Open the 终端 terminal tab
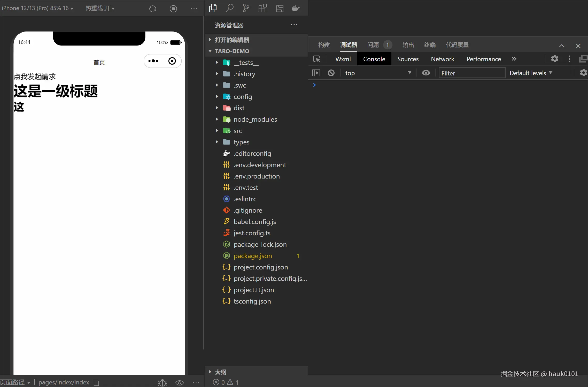588x387 pixels. click(429, 45)
